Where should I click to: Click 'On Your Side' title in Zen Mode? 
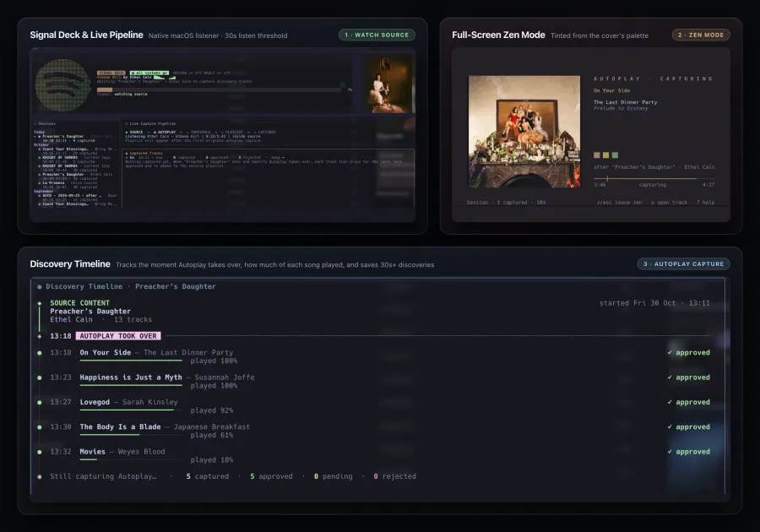pyautogui.click(x=611, y=90)
